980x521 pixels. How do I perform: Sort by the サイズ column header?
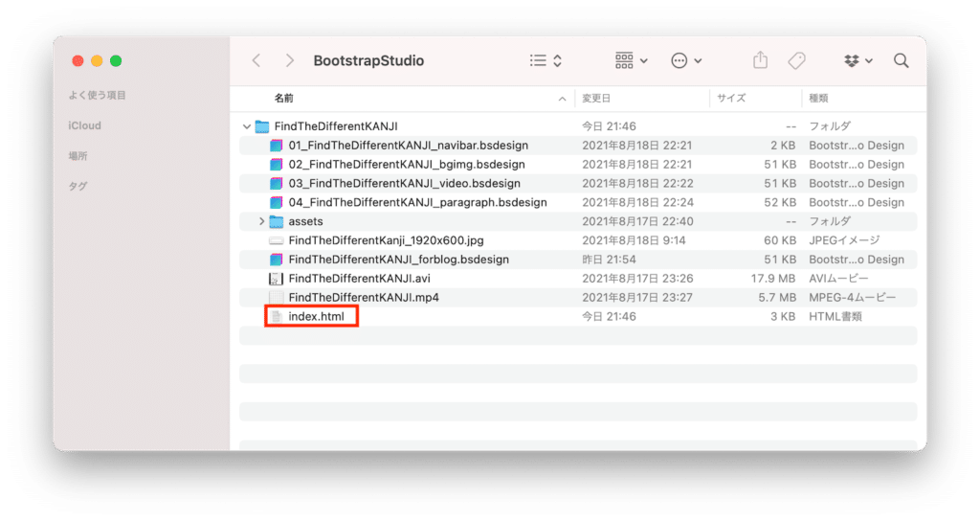click(x=730, y=98)
